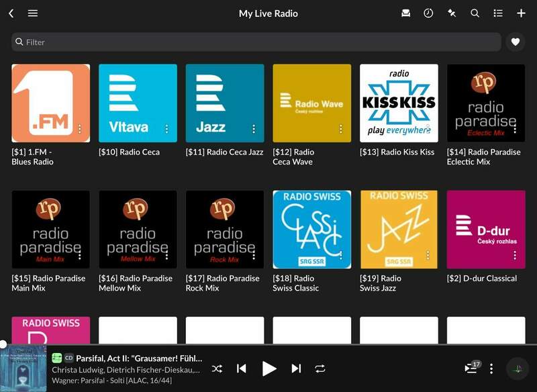Toggle repeat mode

click(x=320, y=369)
